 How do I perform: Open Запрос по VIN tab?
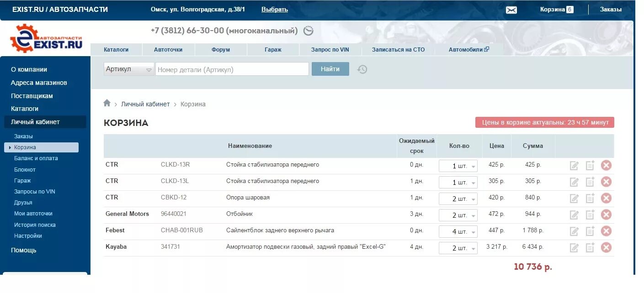(x=330, y=49)
